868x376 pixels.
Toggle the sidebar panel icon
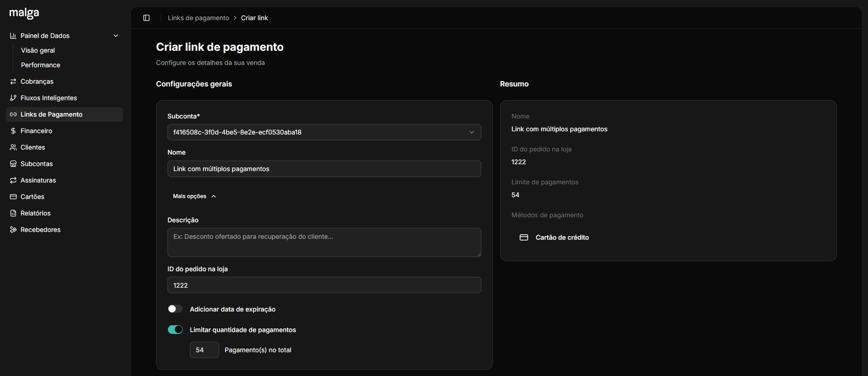coord(146,18)
